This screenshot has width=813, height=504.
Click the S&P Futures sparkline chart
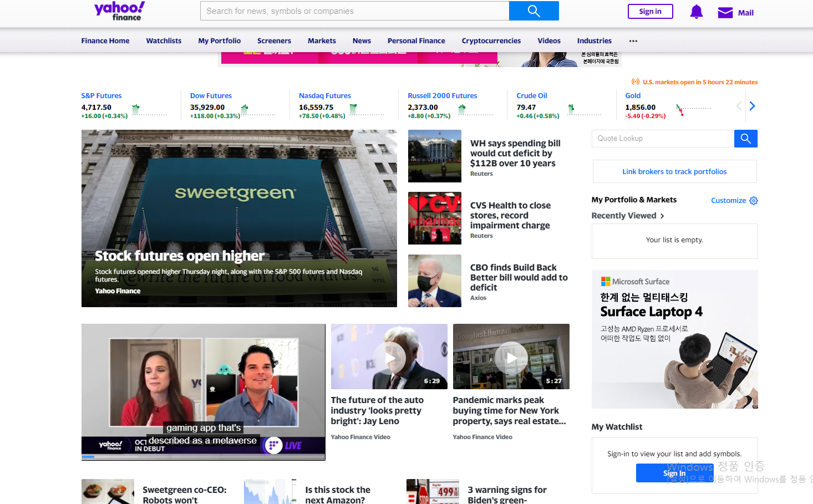[150, 110]
